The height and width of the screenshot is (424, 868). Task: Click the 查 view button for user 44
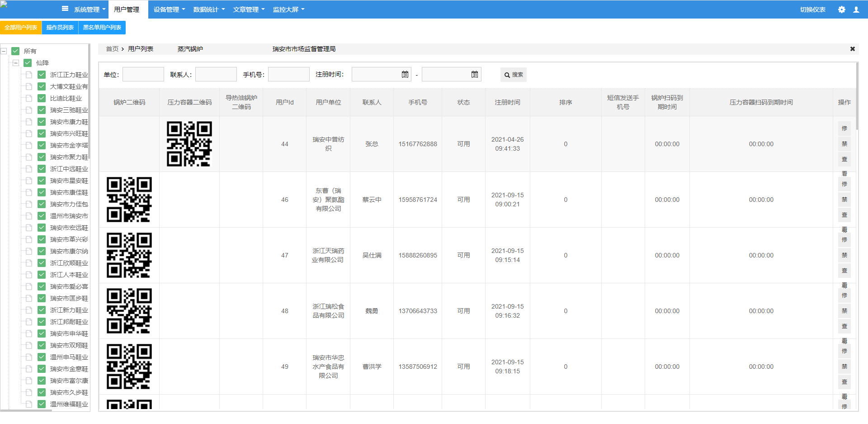pos(844,159)
